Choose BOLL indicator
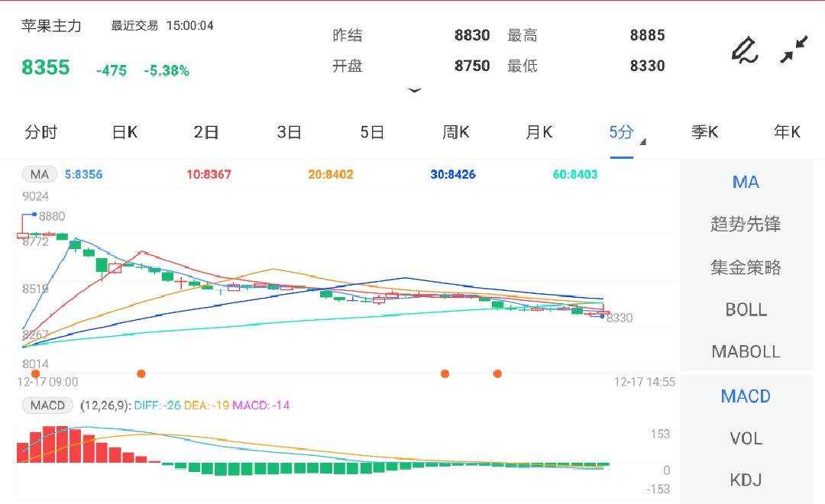This screenshot has height=504, width=825. tap(746, 309)
